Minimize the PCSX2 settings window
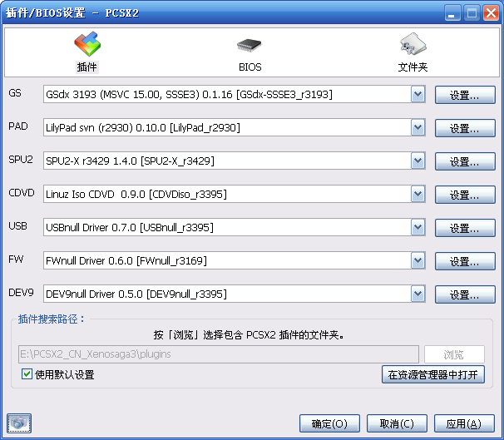Viewport: 504px width, 440px height. 452,13
